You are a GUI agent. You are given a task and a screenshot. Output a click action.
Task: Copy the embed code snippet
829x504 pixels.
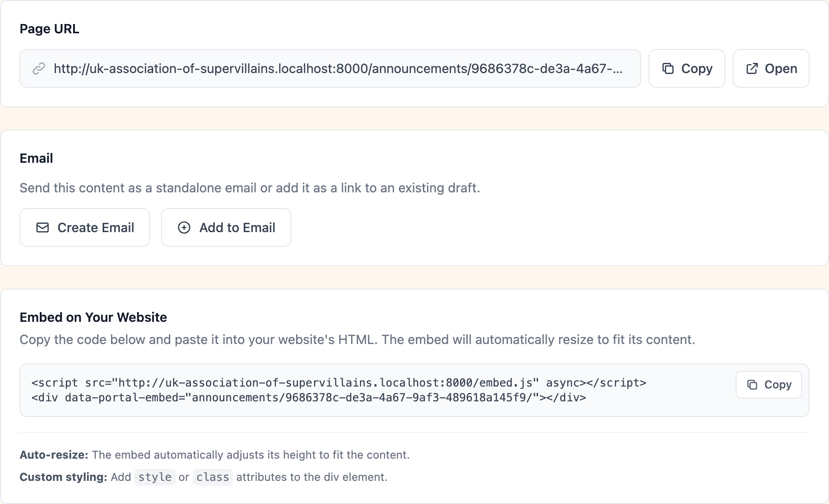[x=769, y=385]
